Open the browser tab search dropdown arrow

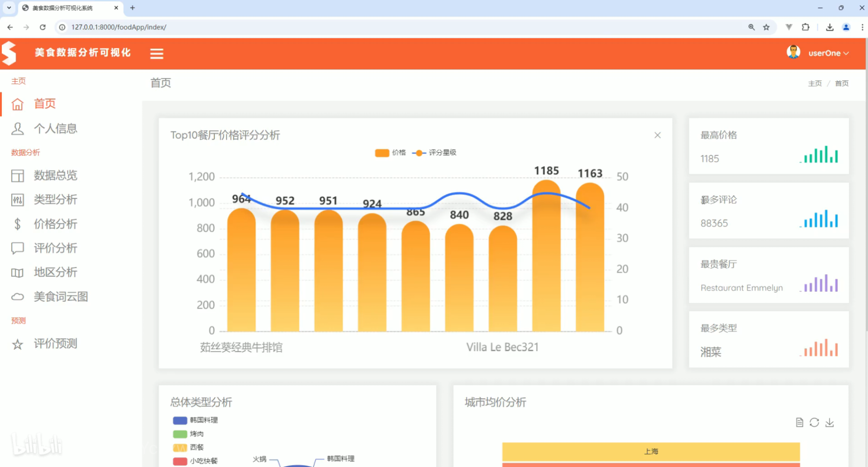point(9,8)
